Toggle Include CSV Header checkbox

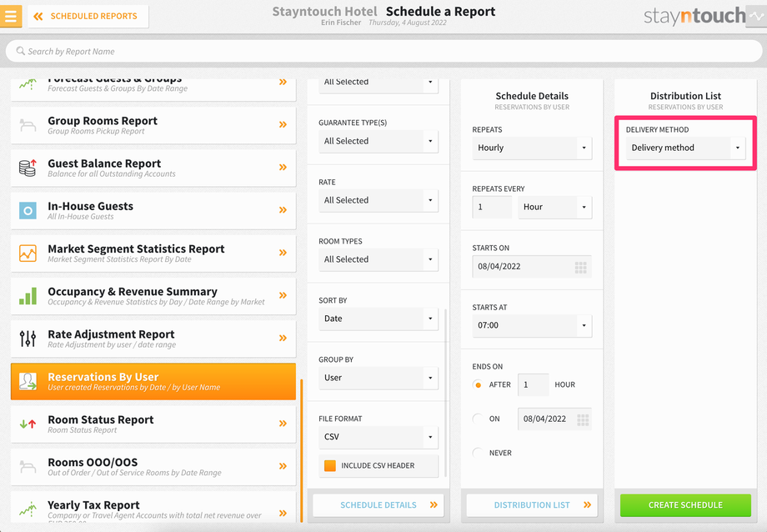[x=330, y=465]
